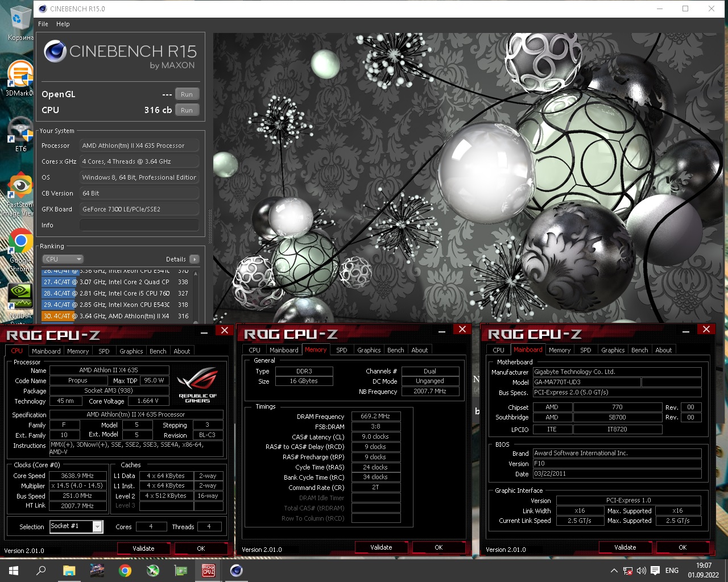
Task: Open Memory tab in left CPU-Z window
Action: point(78,351)
